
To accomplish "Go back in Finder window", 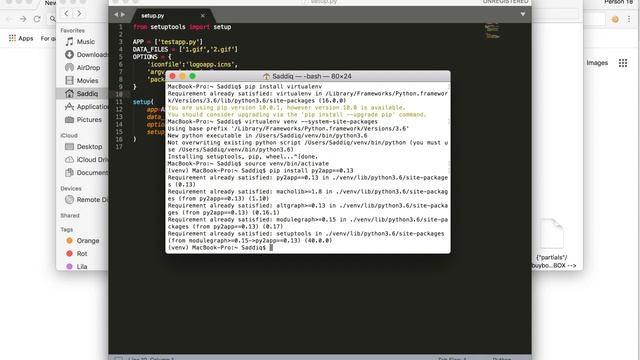I will point(66,13).
